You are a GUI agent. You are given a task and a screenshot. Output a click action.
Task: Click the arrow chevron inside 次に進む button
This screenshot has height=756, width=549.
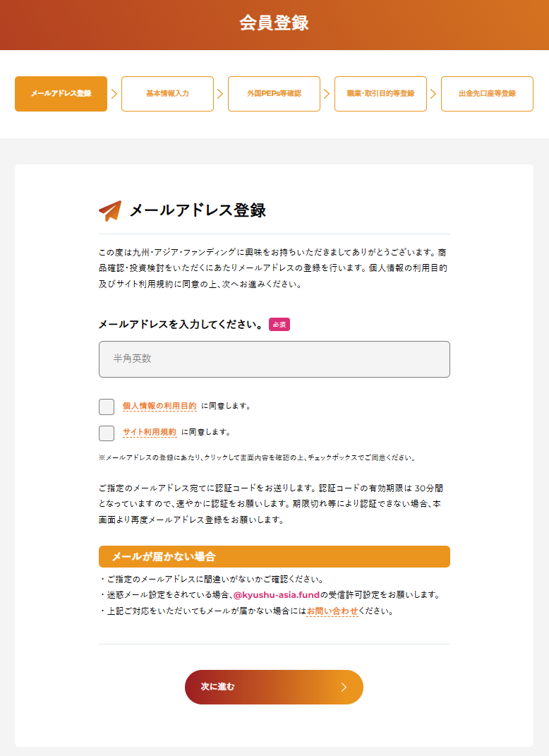[344, 687]
